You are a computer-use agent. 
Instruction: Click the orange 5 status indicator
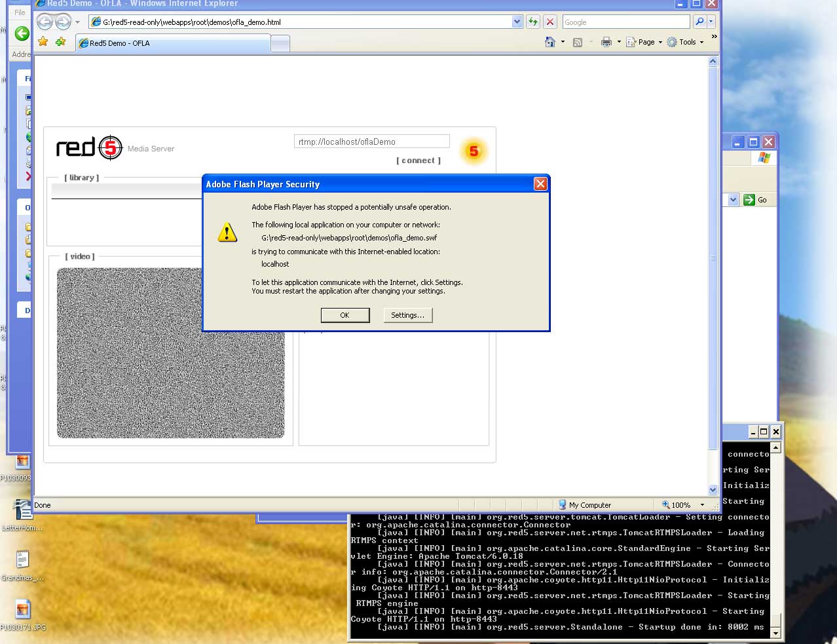click(x=474, y=151)
